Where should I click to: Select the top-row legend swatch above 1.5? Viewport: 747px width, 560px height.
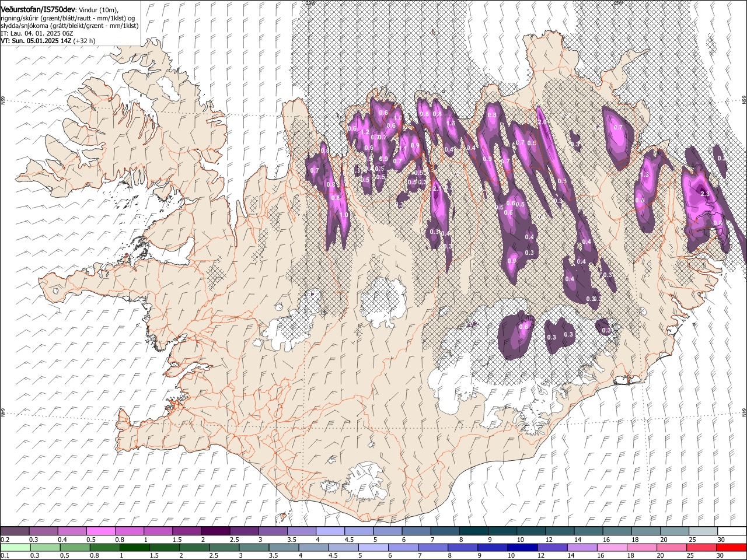click(x=186, y=531)
